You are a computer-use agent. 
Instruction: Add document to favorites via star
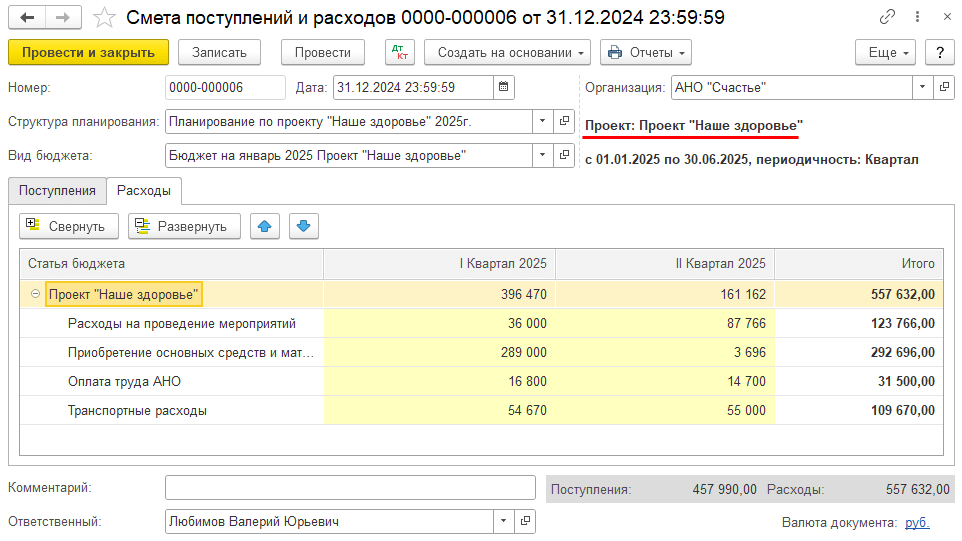coord(104,18)
